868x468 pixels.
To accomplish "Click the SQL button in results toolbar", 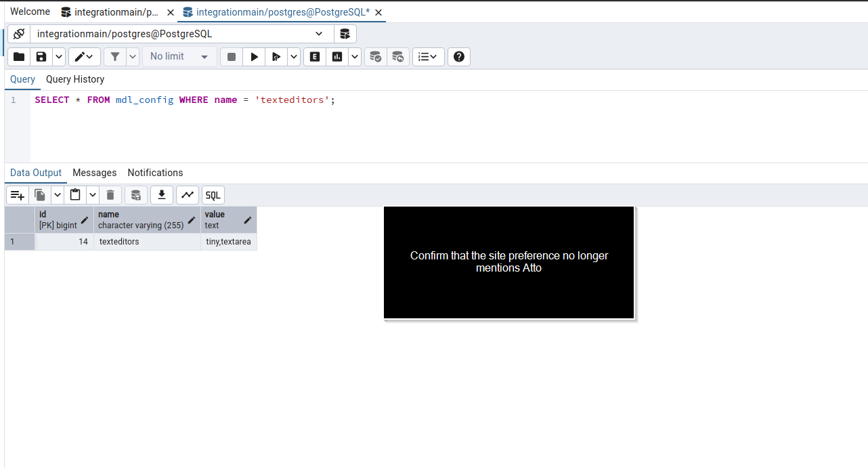I will pos(213,195).
